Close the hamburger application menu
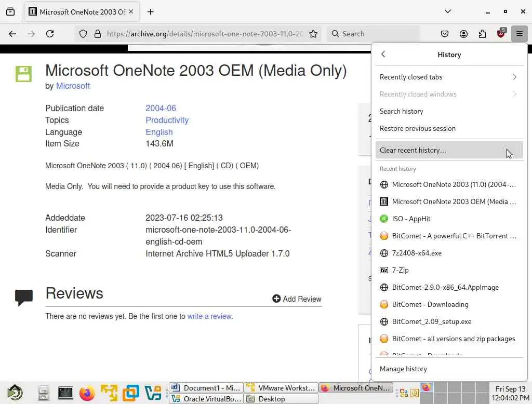Screen dimensions: 532x404 [519, 34]
